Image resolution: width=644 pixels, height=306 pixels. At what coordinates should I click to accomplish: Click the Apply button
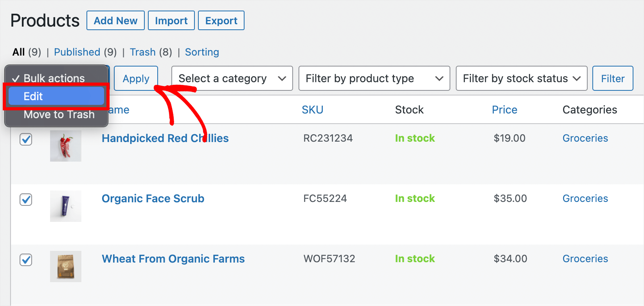[x=135, y=78]
